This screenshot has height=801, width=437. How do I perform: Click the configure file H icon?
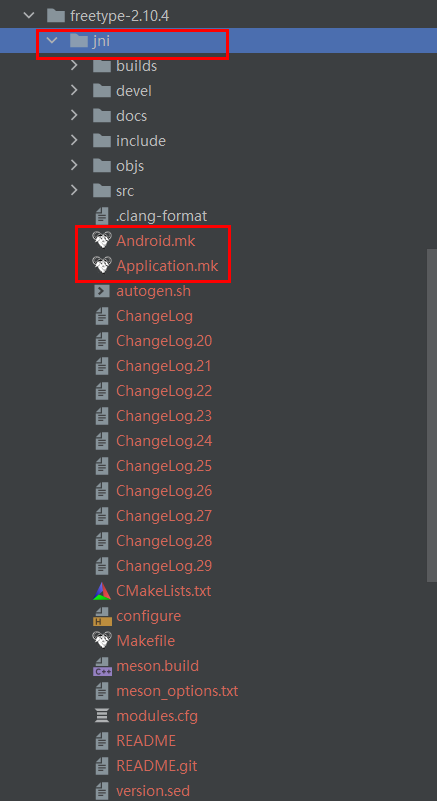[102, 616]
